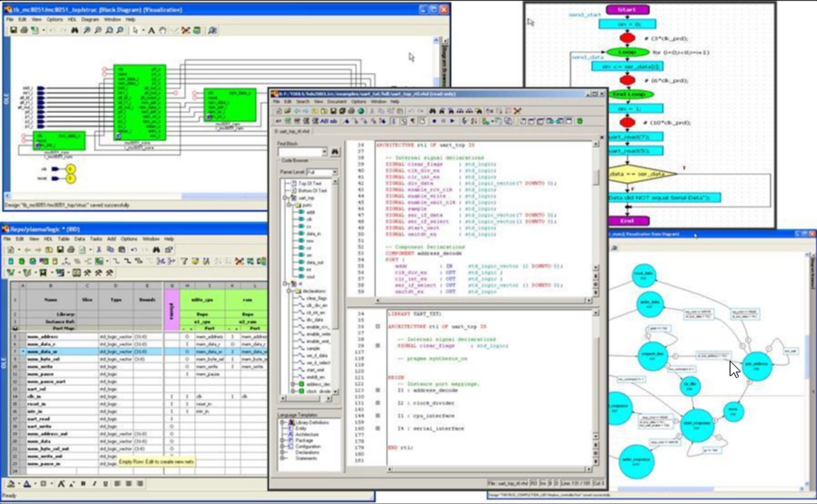Select the Type column header cell in IBD
817x504 pixels.
tap(116, 299)
